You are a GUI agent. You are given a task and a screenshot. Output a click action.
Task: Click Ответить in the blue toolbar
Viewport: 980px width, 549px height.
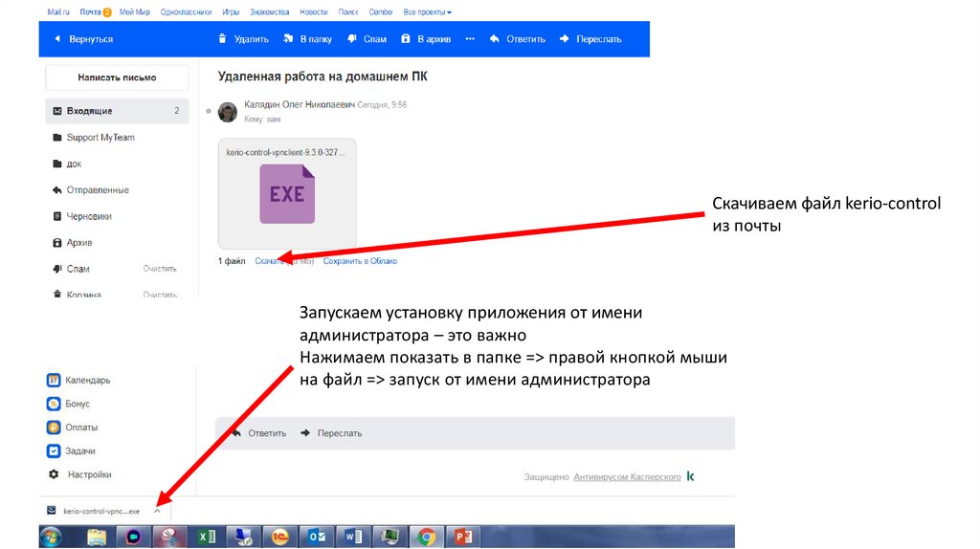pyautogui.click(x=518, y=38)
